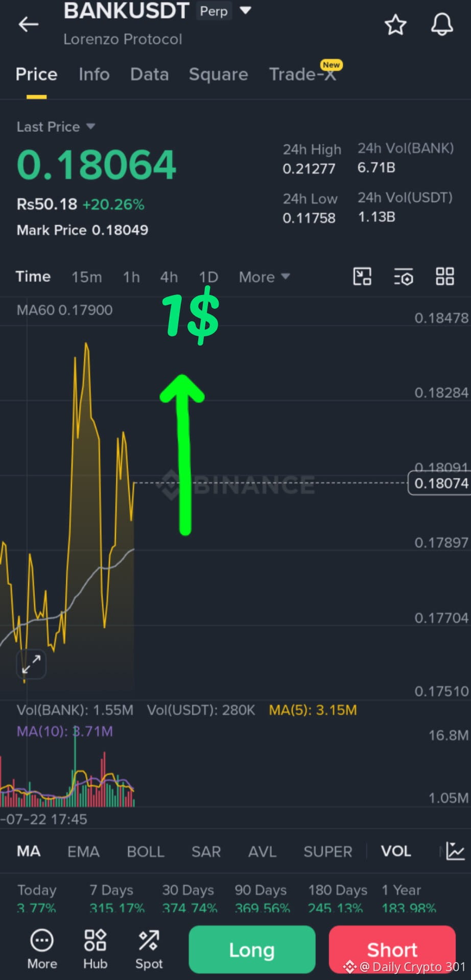Tap 24h Vol(USDT) 1.13B
This screenshot has height=980, width=471.
coord(376,217)
